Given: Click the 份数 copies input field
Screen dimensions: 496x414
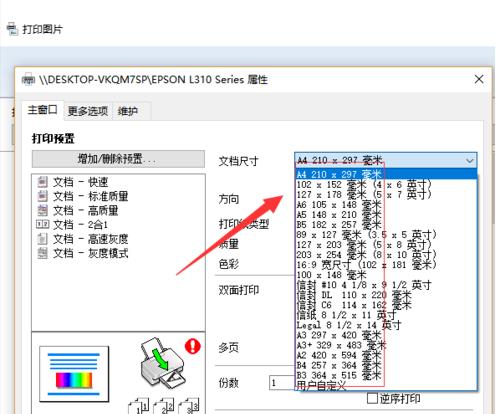Looking at the screenshot, I should 282,383.
